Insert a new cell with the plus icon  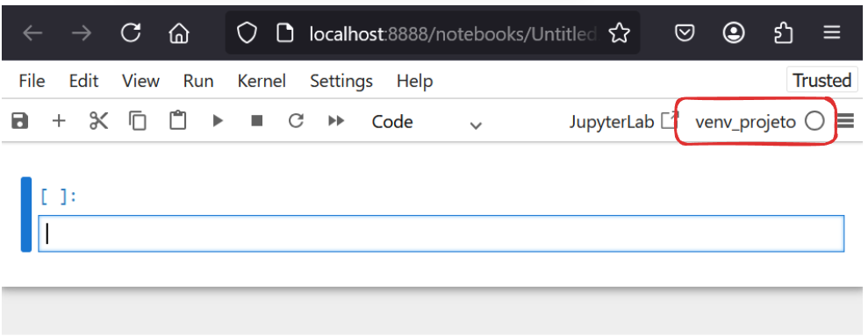point(59,121)
